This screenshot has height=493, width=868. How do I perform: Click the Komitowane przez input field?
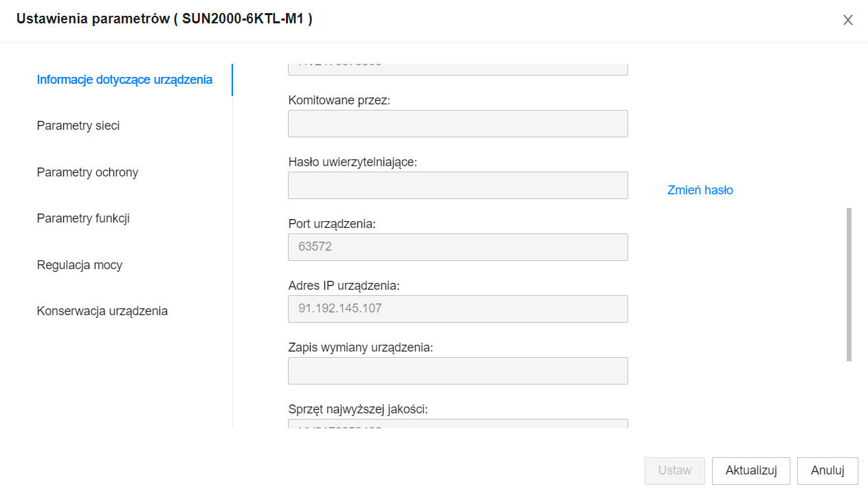click(x=458, y=124)
